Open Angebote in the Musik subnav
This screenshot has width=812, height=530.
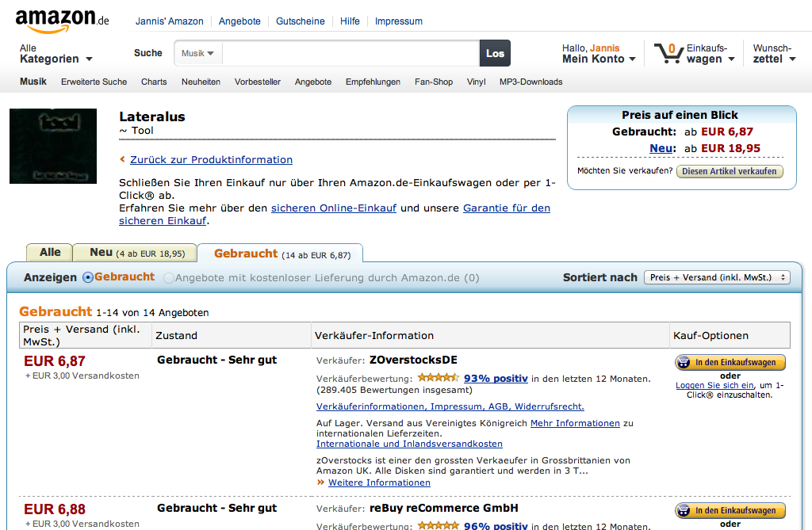tap(312, 82)
